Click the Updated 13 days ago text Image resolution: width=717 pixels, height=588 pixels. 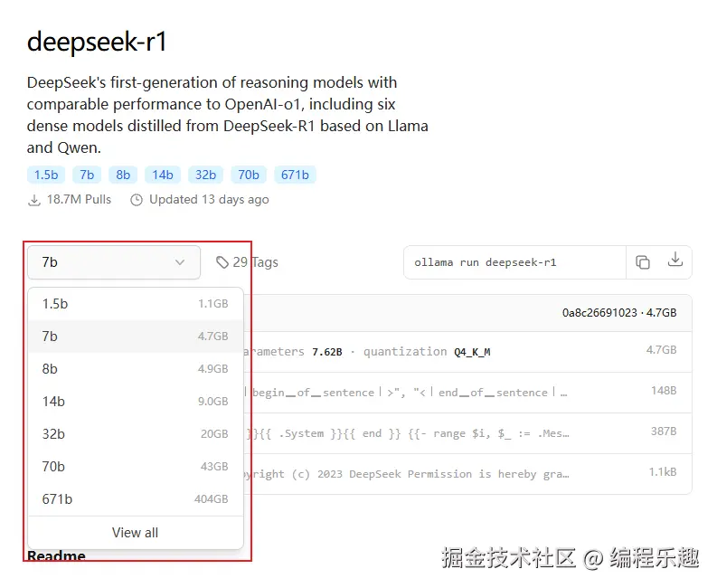tap(209, 200)
